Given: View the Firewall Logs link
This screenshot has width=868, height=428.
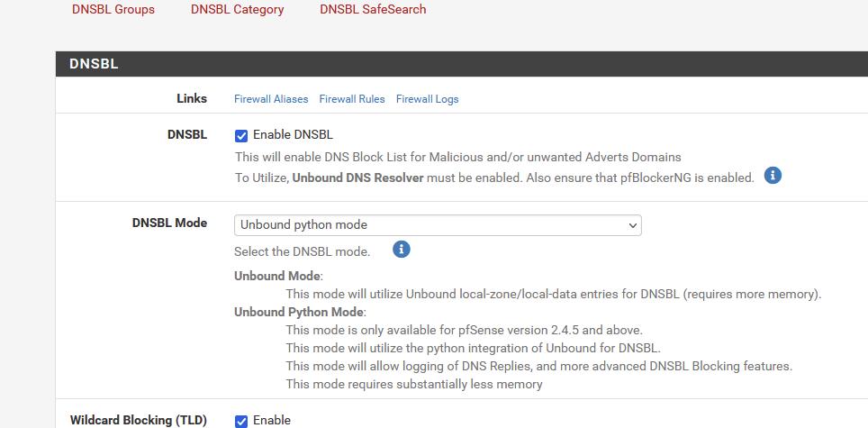Looking at the screenshot, I should [x=428, y=99].
